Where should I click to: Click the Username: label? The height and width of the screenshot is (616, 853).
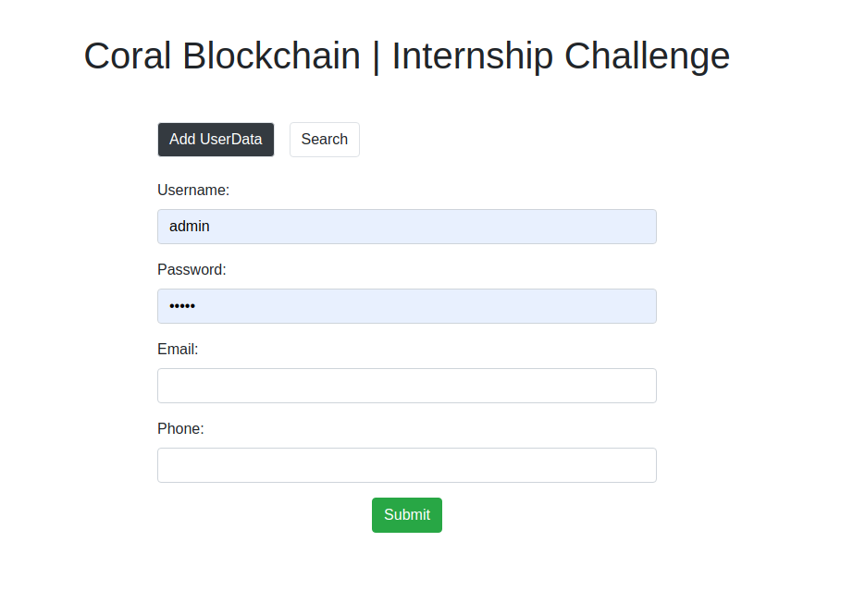(193, 191)
